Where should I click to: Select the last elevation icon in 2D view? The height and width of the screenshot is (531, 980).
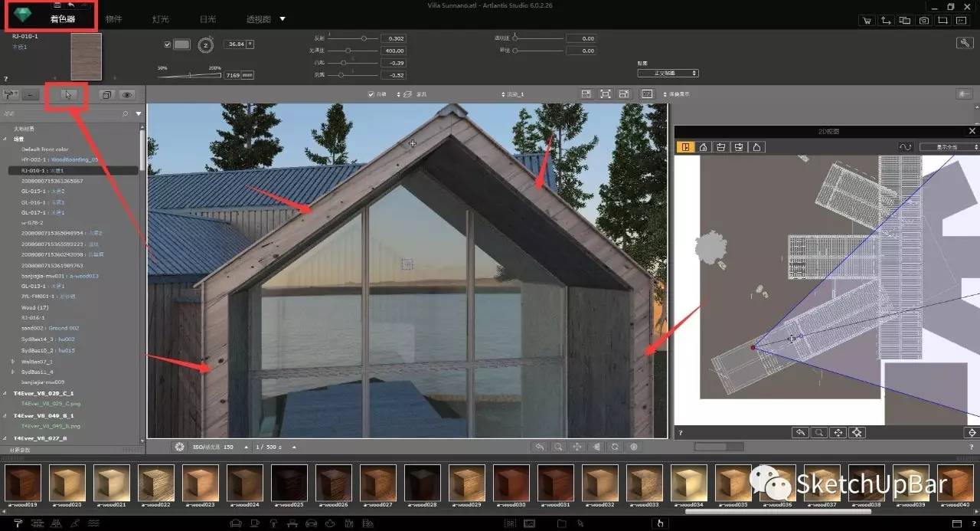click(756, 146)
